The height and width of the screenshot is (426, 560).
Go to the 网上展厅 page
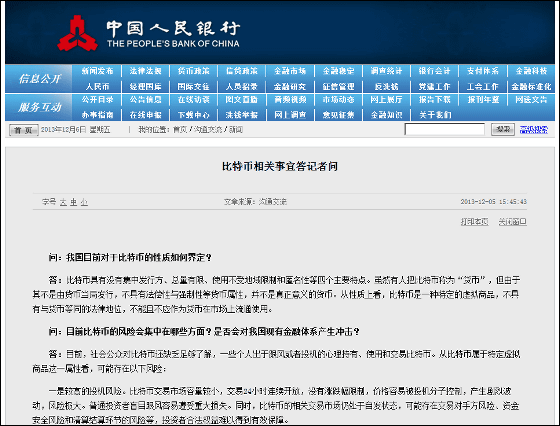(386, 100)
